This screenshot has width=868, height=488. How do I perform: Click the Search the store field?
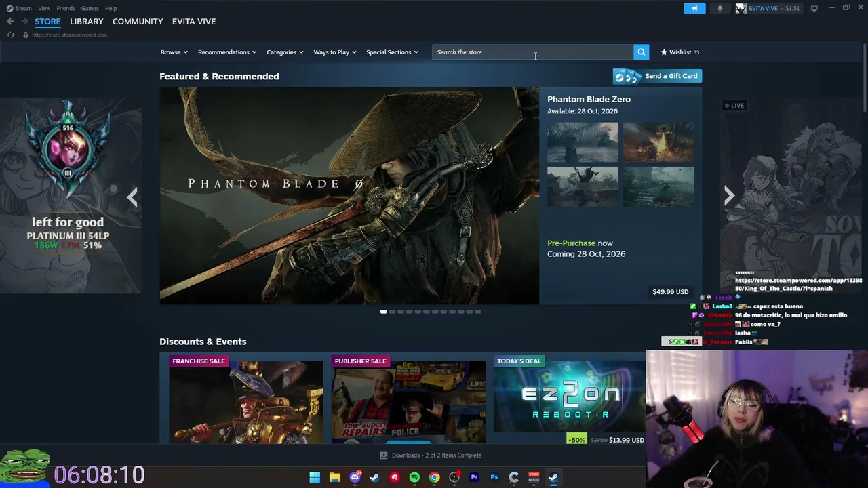533,52
